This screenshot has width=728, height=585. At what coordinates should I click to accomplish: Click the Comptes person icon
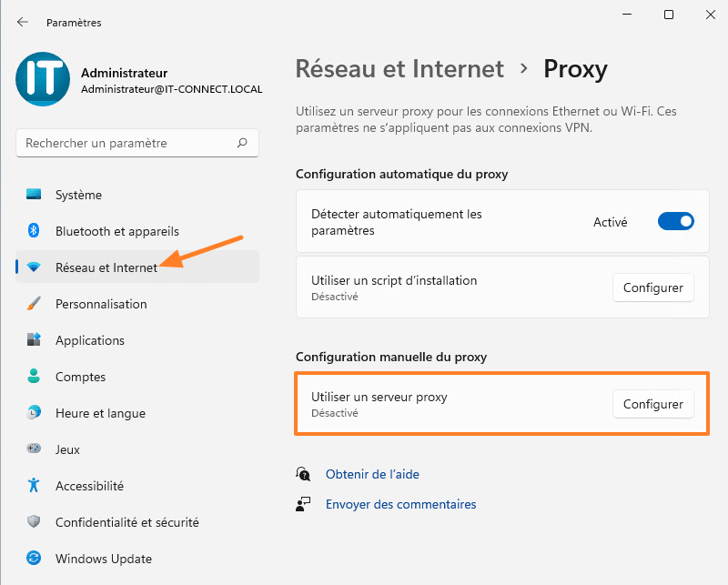pyautogui.click(x=35, y=377)
